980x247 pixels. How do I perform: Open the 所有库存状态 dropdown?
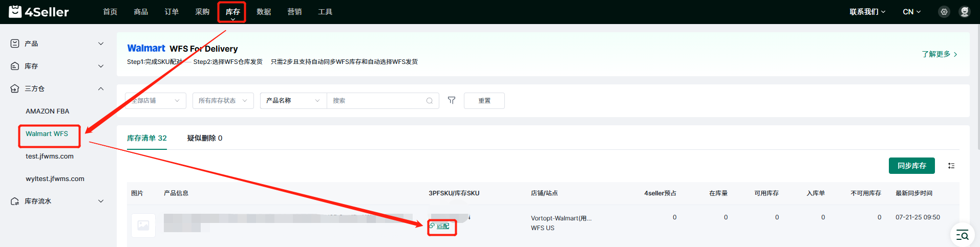(223, 101)
